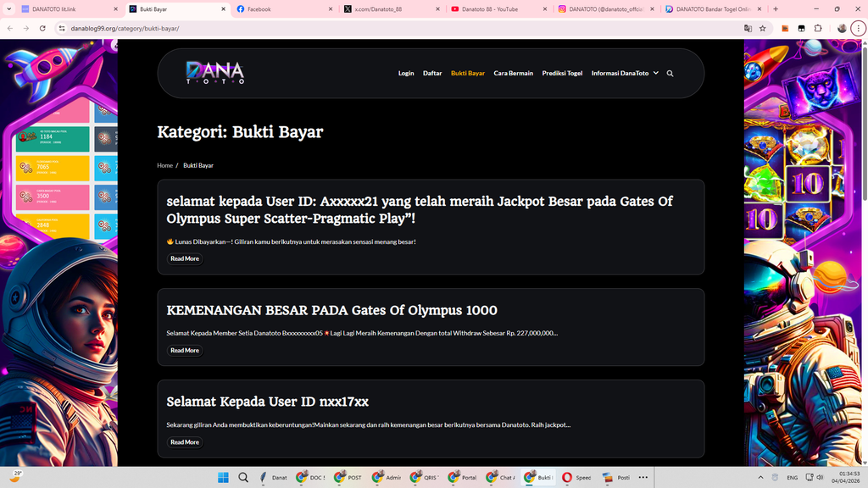868x488 pixels.
Task: Switch to the Admin Chrome window in taskbar
Action: point(387,478)
